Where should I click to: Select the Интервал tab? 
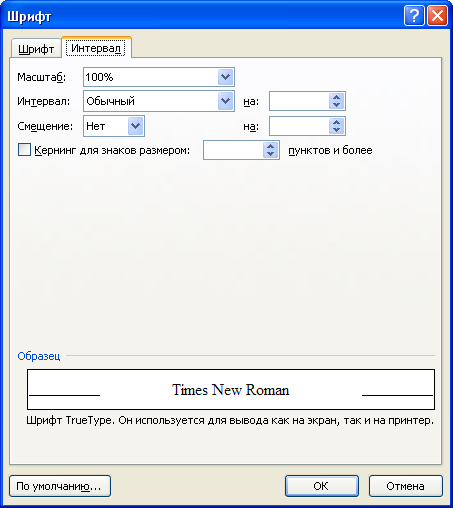96,48
